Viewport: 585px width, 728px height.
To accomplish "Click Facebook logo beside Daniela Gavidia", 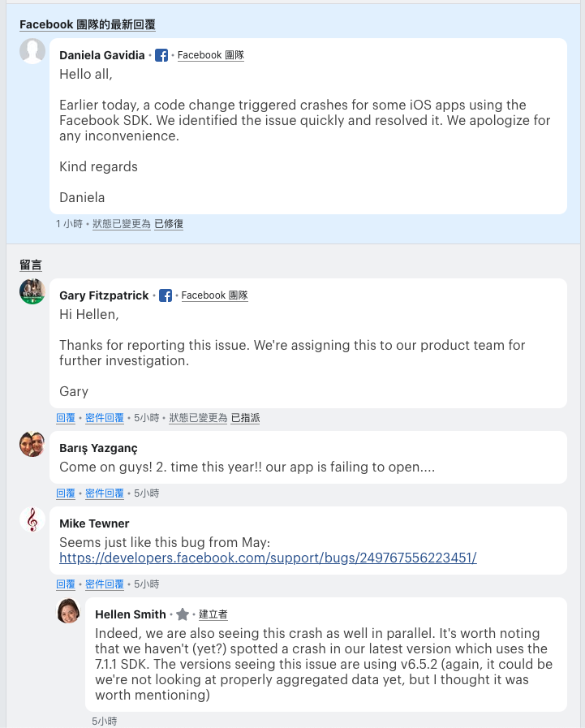I will pos(161,55).
